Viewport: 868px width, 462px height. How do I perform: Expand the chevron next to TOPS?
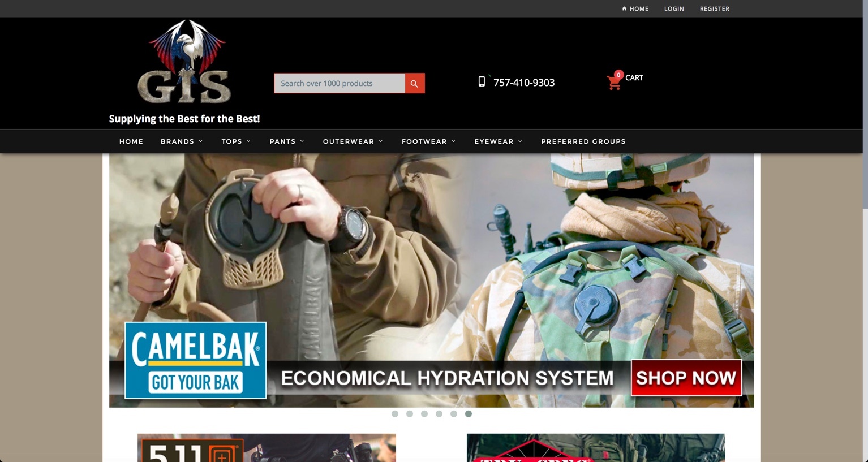pos(248,141)
